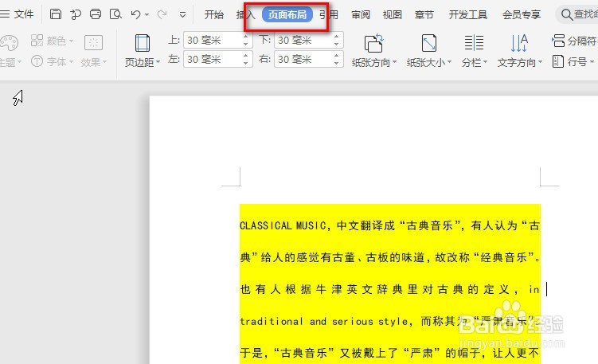Expand the 文字方向 dropdown
Image resolution: width=598 pixels, height=364 pixels.
540,62
